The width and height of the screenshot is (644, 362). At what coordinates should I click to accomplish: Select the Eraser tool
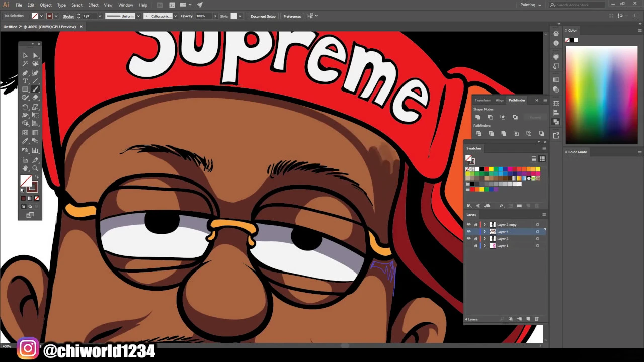point(35,98)
